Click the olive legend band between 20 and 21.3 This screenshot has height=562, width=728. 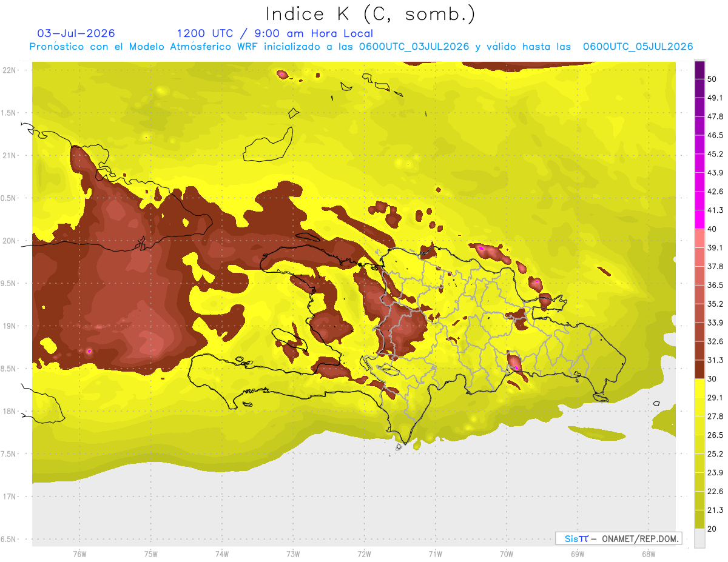[x=699, y=520]
